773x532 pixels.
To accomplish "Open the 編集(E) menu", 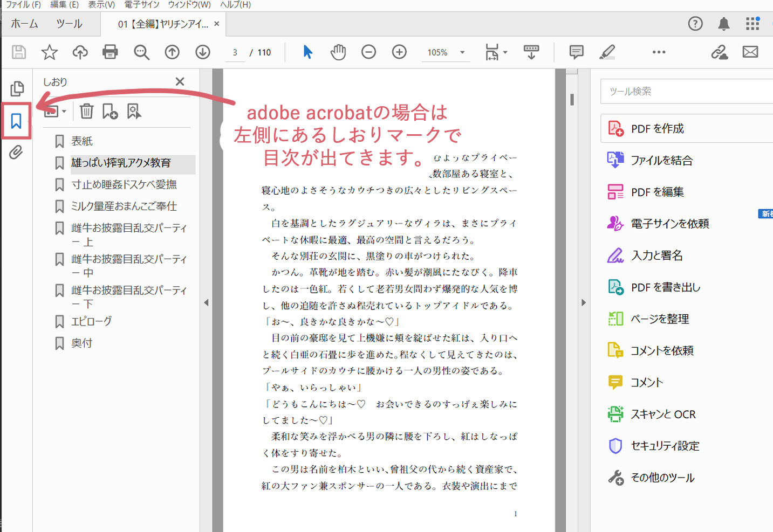I will coord(64,5).
